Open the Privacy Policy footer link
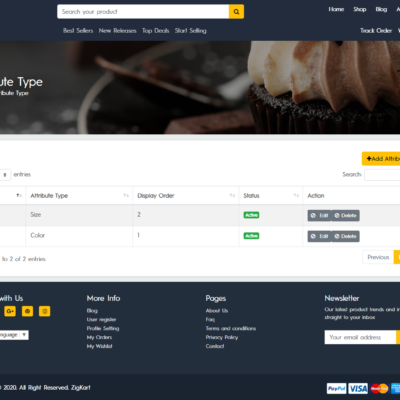 click(x=222, y=337)
